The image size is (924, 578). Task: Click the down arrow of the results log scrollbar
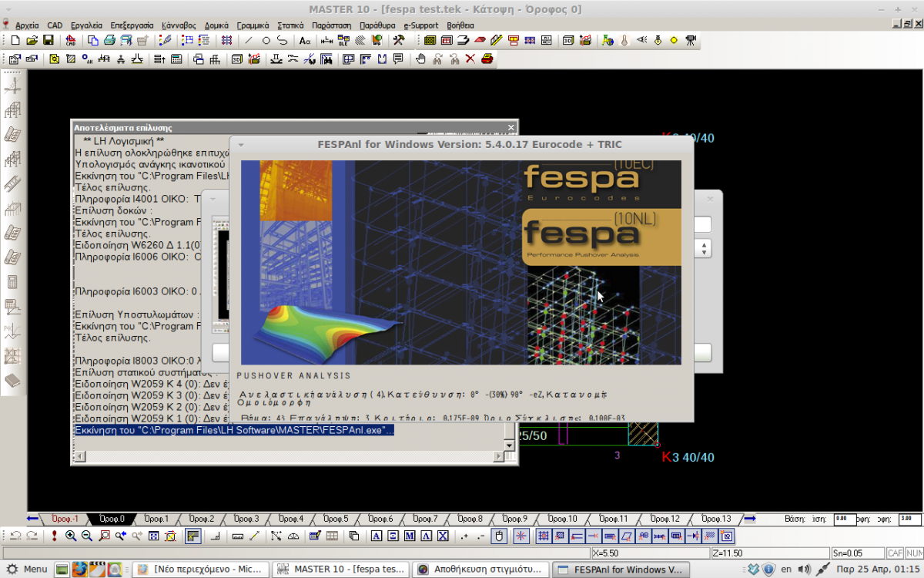pyautogui.click(x=508, y=445)
